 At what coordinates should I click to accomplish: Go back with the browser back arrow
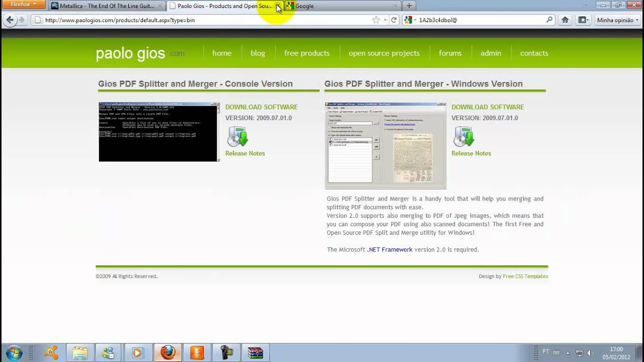point(10,20)
